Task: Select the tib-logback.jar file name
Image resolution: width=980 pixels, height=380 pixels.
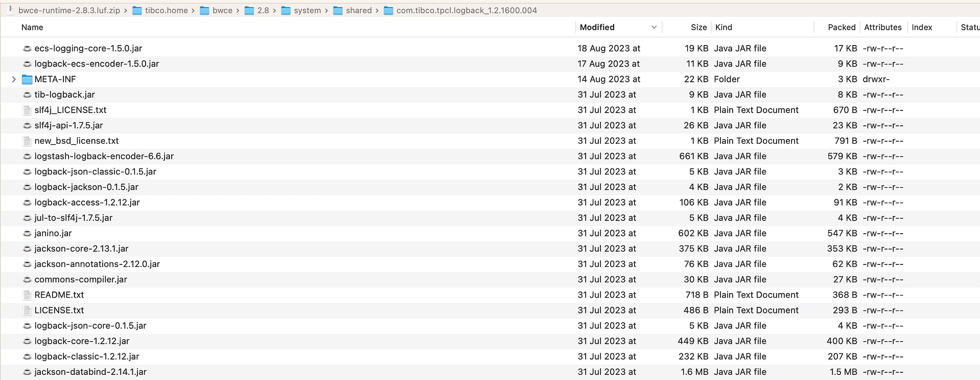Action: pyautogui.click(x=65, y=95)
